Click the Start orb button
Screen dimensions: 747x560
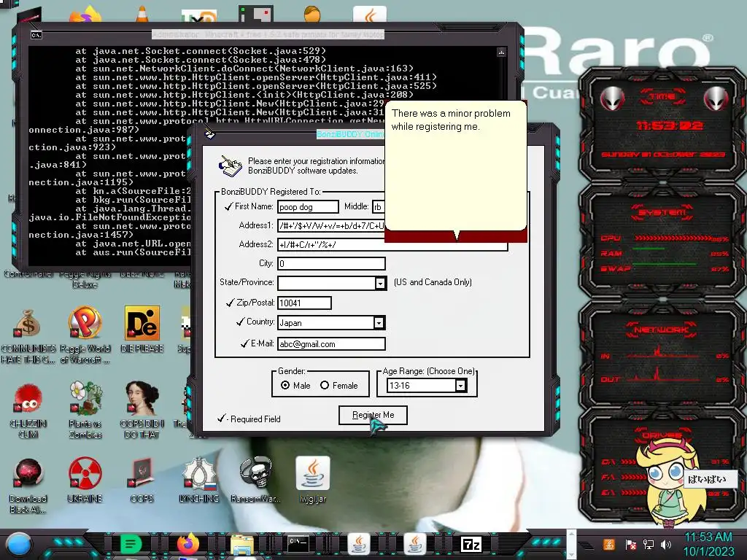[x=19, y=544]
